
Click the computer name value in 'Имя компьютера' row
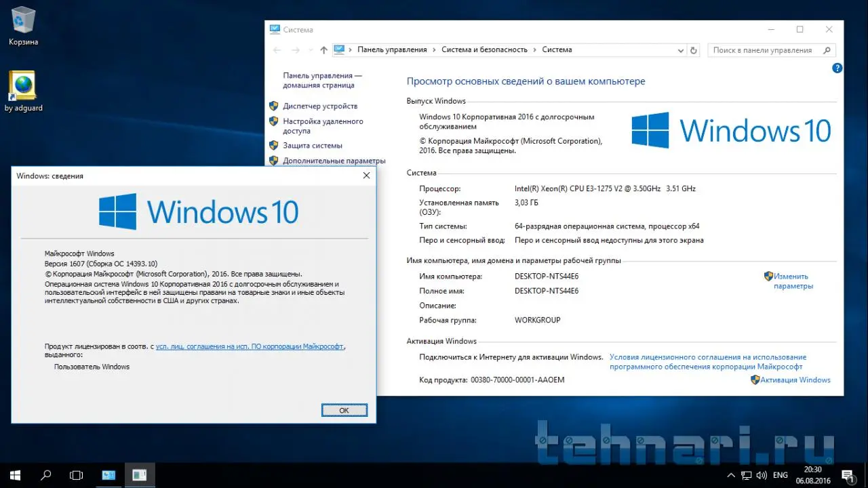coord(547,277)
